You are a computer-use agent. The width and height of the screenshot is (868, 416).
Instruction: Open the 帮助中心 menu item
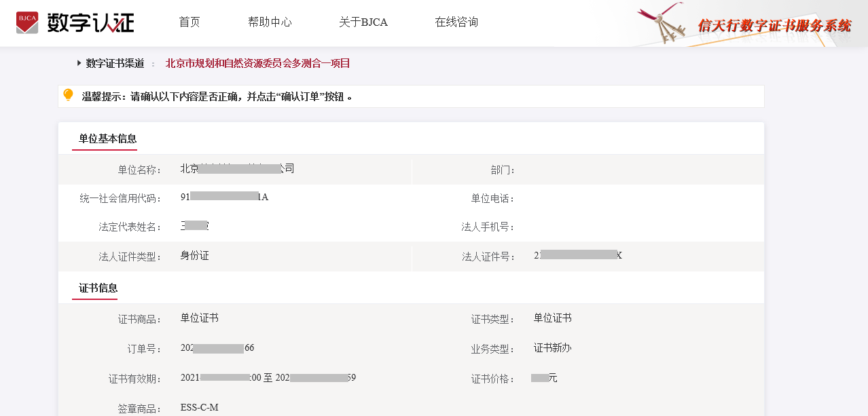click(x=270, y=22)
